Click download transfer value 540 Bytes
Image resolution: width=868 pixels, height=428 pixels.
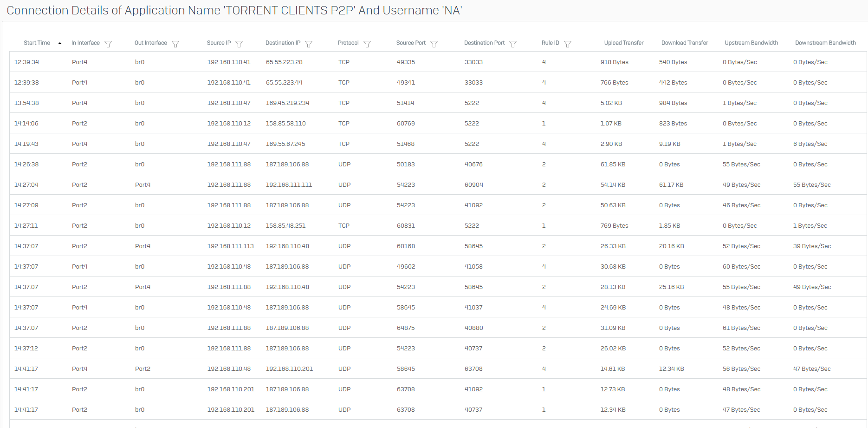click(673, 62)
